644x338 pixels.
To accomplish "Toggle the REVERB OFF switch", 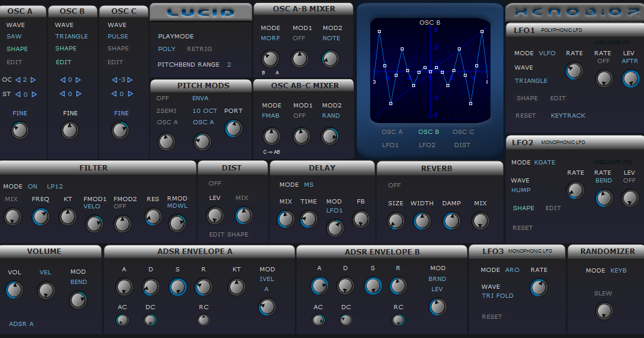I will tap(394, 186).
